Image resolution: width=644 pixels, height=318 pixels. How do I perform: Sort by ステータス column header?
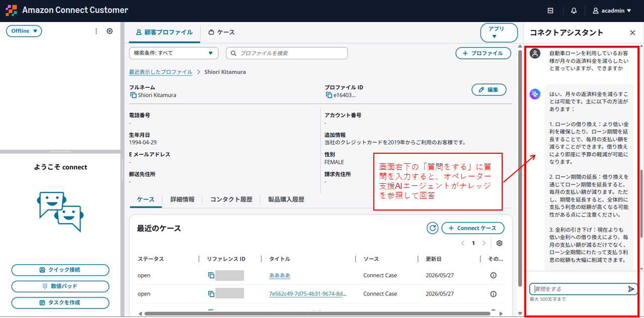coord(150,259)
